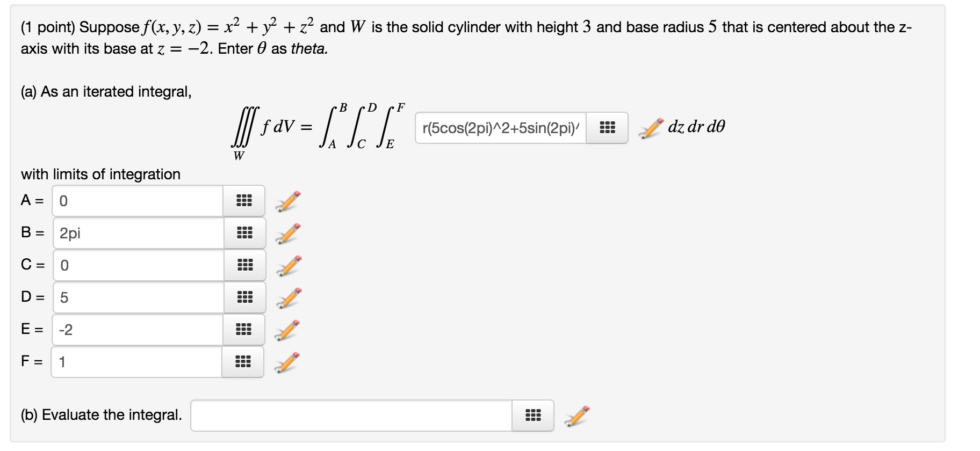Image resolution: width=980 pixels, height=451 pixels.
Task: Click the Evaluate the integral answer box
Action: pos(351,416)
